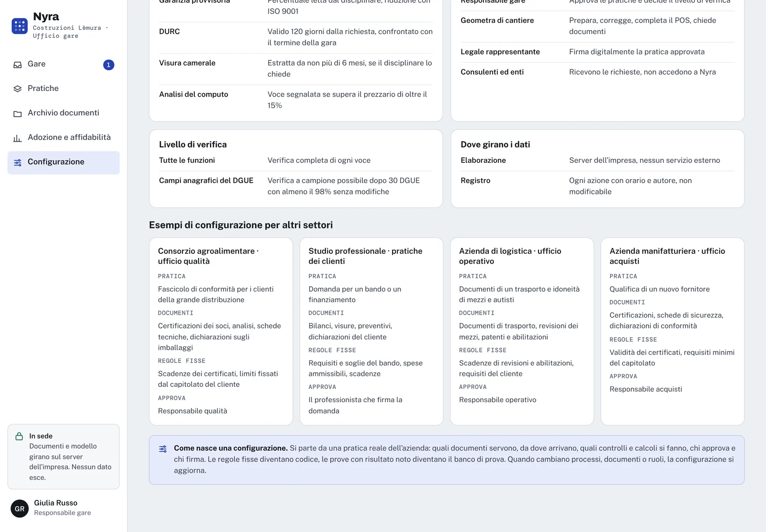Click the Costruzioni Lèmura Ufficio gare subtitle
Viewport: 766px width, 532px height.
(x=70, y=32)
